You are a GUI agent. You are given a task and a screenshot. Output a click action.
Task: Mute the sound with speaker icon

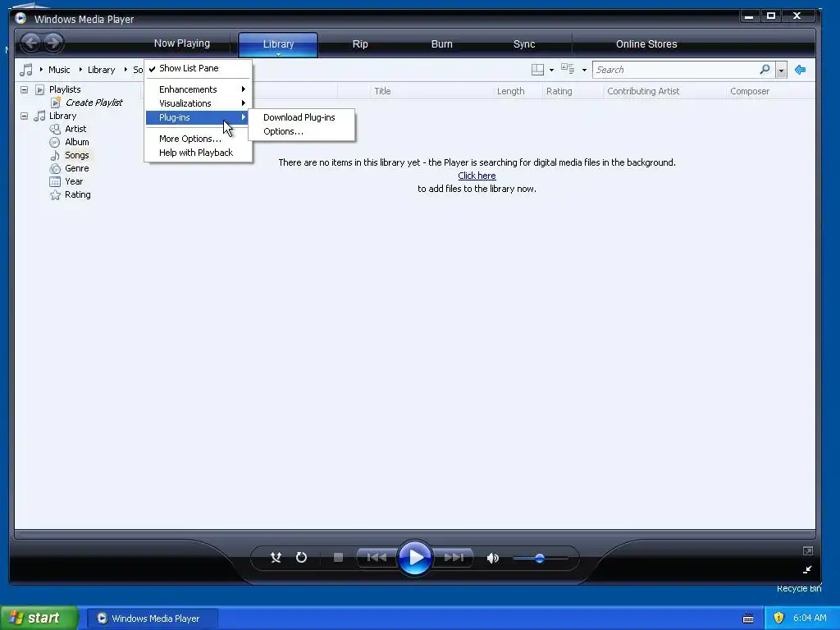click(493, 558)
